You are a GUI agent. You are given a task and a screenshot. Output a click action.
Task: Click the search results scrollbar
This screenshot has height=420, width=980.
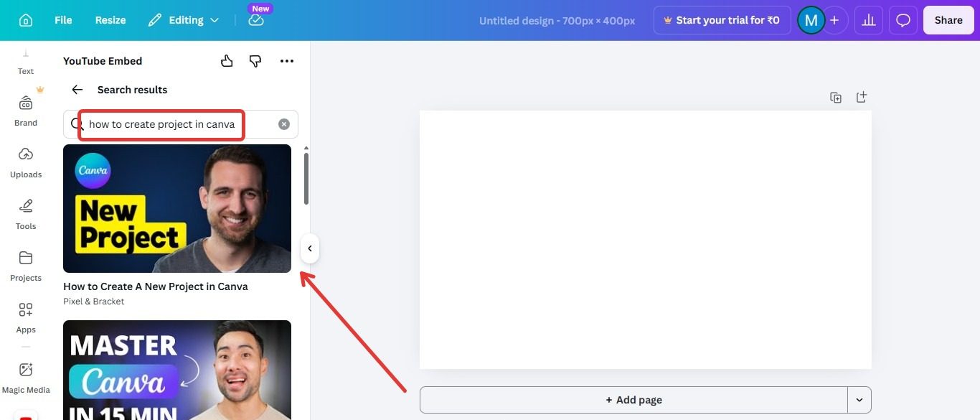[x=306, y=178]
